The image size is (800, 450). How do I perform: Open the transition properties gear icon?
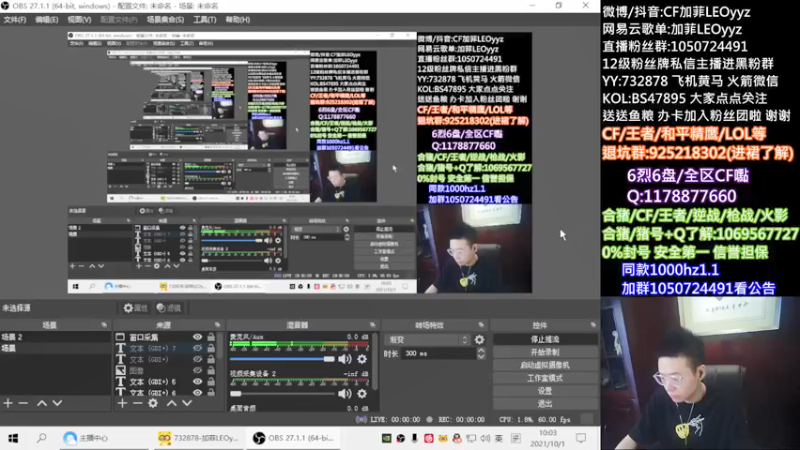[480, 340]
